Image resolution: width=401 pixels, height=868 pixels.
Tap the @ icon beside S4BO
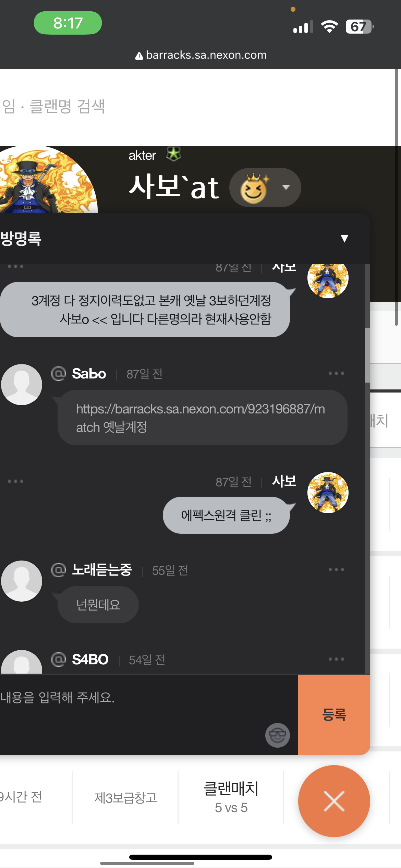point(59,659)
